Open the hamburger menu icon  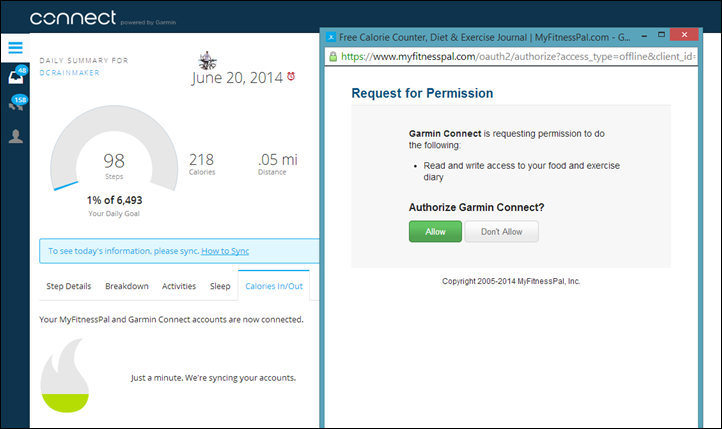15,47
